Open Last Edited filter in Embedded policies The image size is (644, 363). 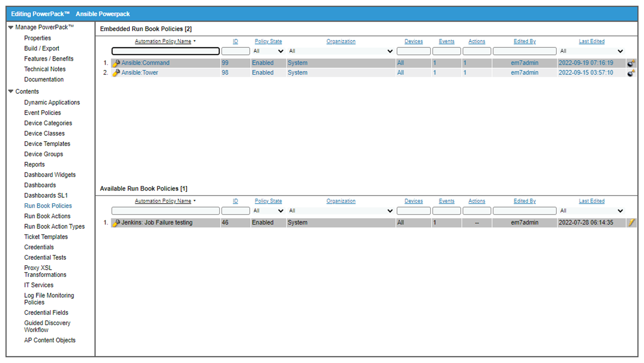pyautogui.click(x=591, y=51)
